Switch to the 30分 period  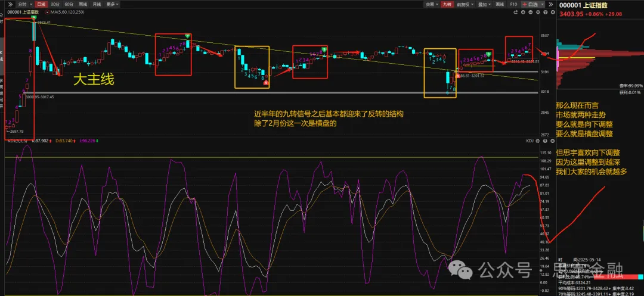pyautogui.click(x=55, y=4)
